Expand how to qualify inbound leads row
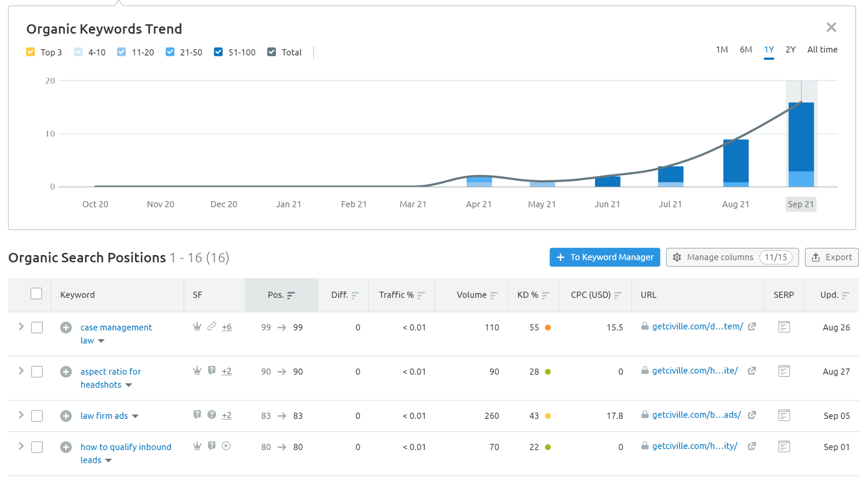The height and width of the screenshot is (482, 868). click(21, 446)
